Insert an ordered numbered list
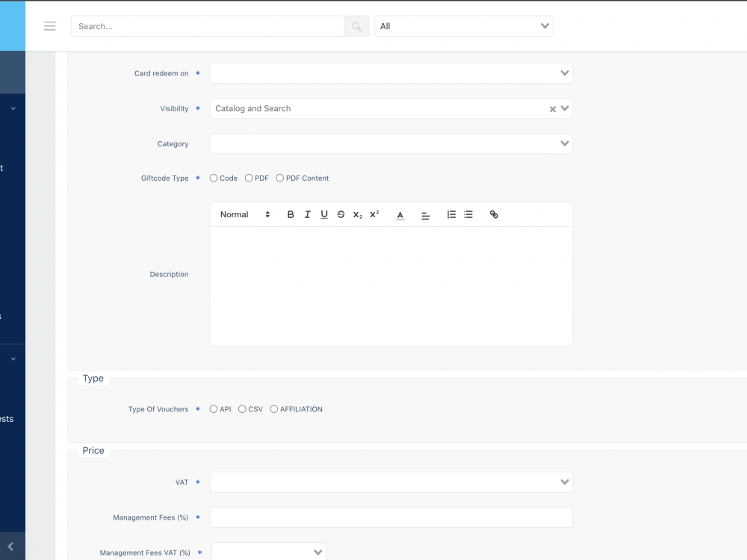This screenshot has height=560, width=747. (x=451, y=215)
